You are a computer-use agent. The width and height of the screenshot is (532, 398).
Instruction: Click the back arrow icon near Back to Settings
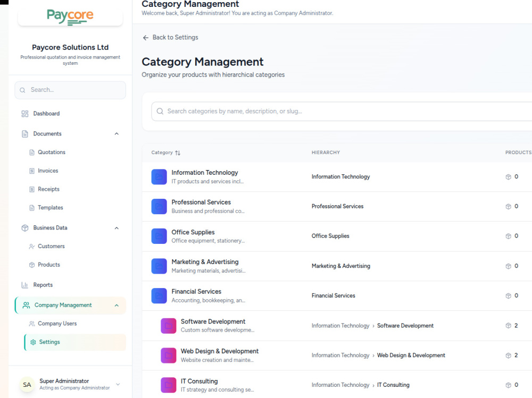coord(146,38)
